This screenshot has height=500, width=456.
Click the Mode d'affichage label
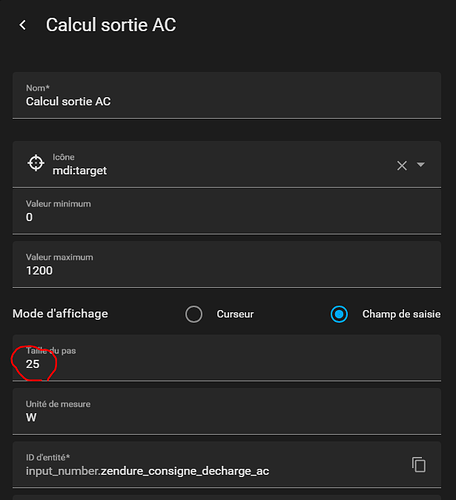60,314
